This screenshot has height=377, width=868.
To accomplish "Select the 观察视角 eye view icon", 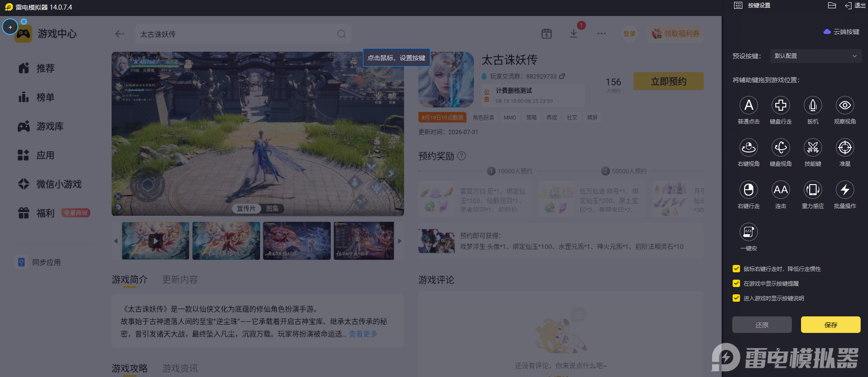I will [845, 105].
